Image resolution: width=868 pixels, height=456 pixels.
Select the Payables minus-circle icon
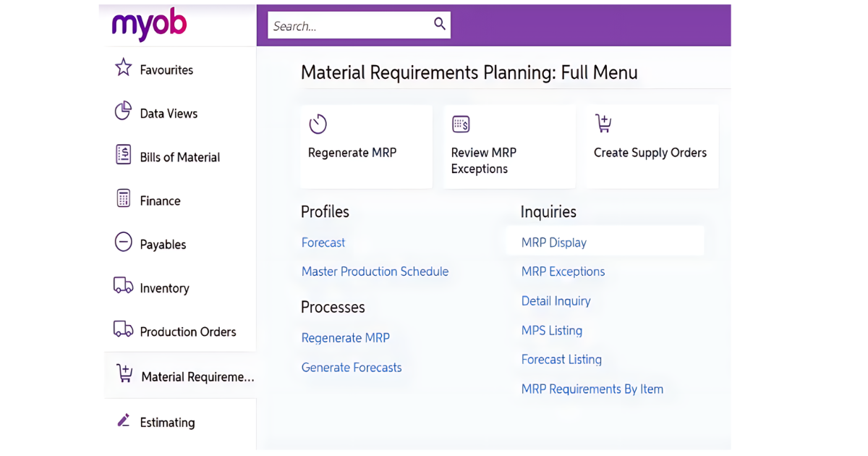[x=123, y=244]
